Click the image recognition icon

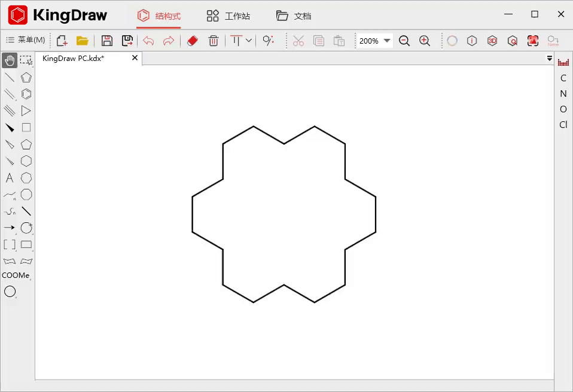point(533,41)
